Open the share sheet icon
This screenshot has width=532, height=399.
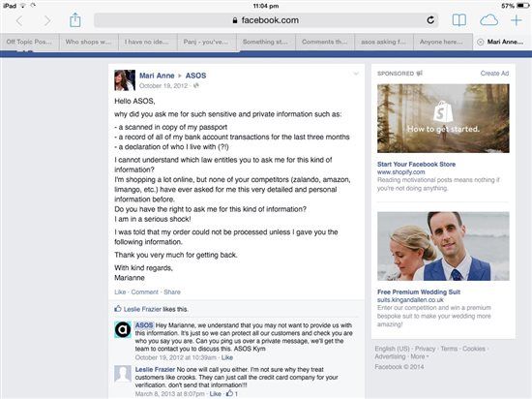point(75,20)
